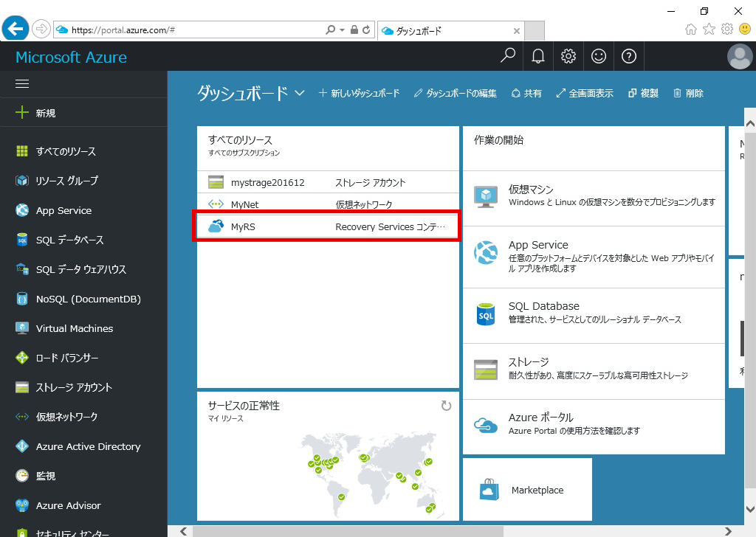
Task: Select 共有 command in dashboard toolbar
Action: [x=526, y=93]
